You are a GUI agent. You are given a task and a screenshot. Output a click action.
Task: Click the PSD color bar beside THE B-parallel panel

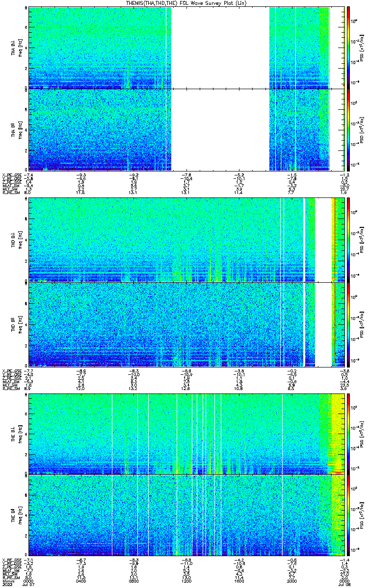348,515
